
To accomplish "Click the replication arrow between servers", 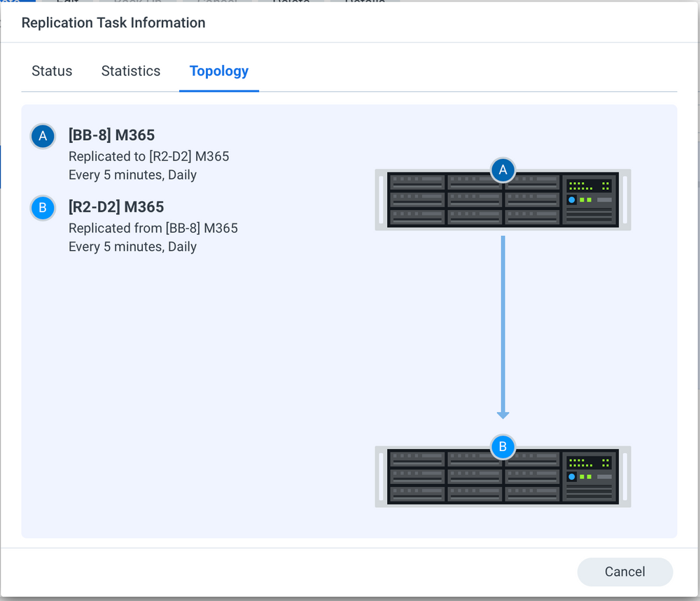I will point(503,327).
